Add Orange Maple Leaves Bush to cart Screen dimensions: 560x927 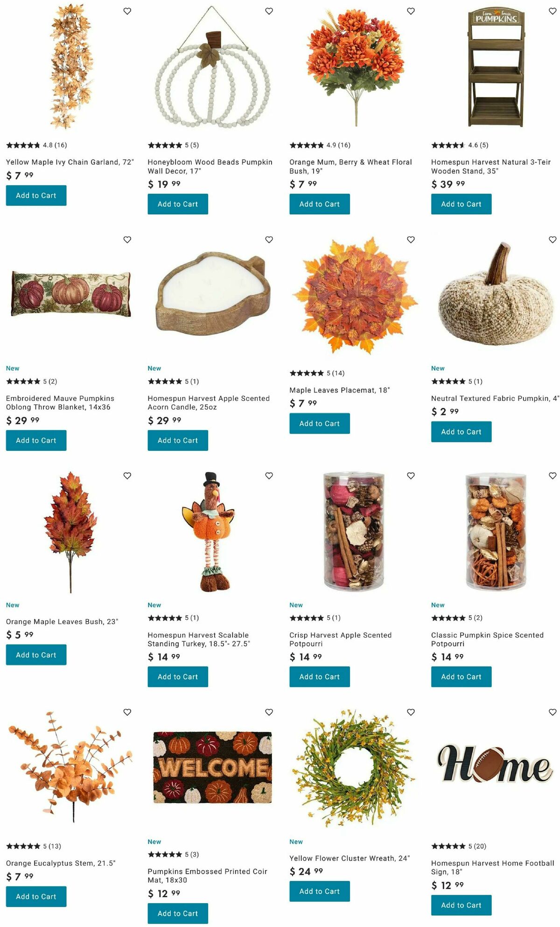[x=36, y=655]
